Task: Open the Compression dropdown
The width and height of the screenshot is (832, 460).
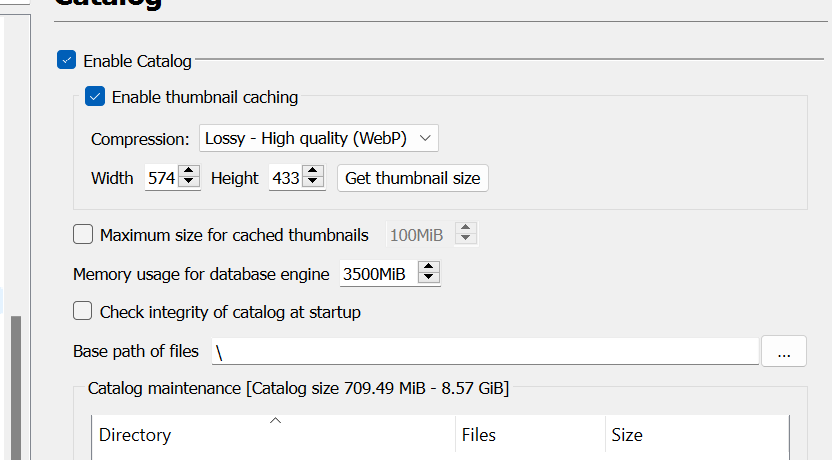Action: [x=319, y=138]
